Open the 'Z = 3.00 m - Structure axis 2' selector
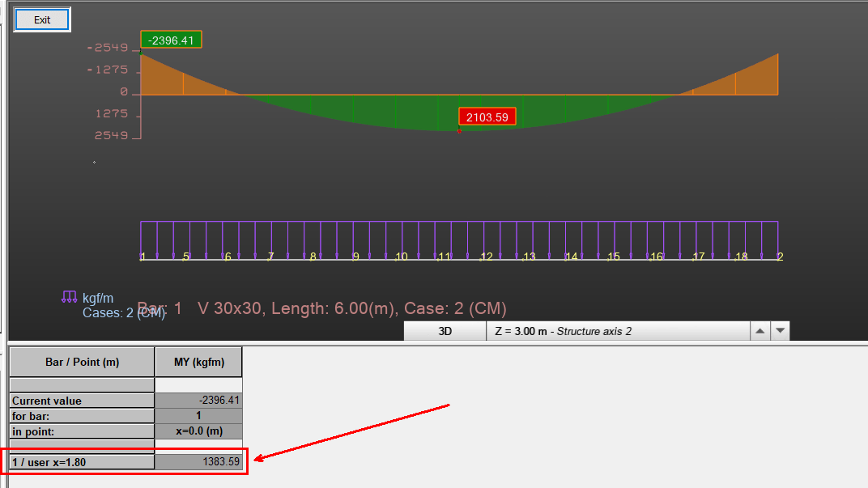 615,330
